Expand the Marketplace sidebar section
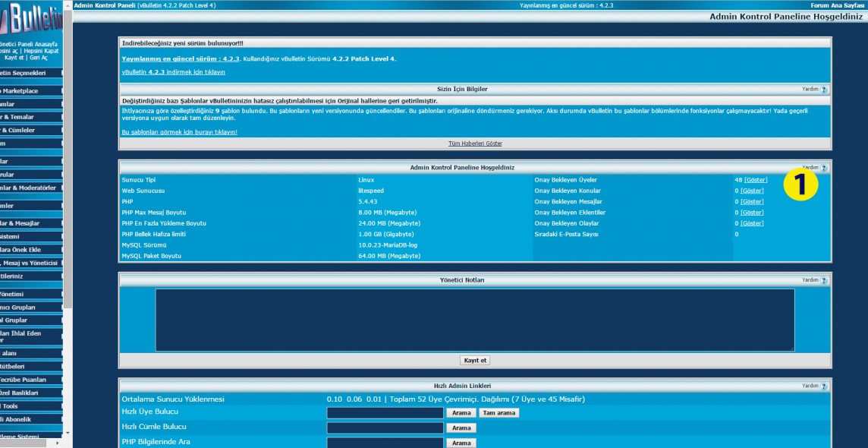 coord(30,91)
